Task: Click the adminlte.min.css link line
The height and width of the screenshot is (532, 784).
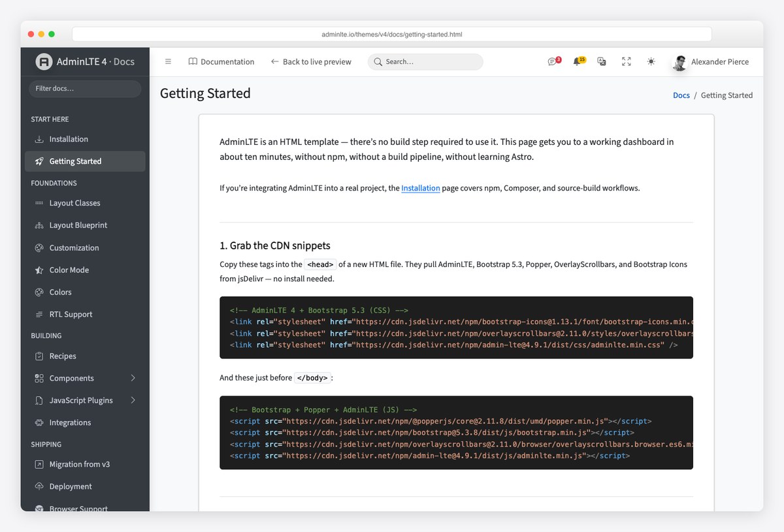Action: [x=453, y=345]
